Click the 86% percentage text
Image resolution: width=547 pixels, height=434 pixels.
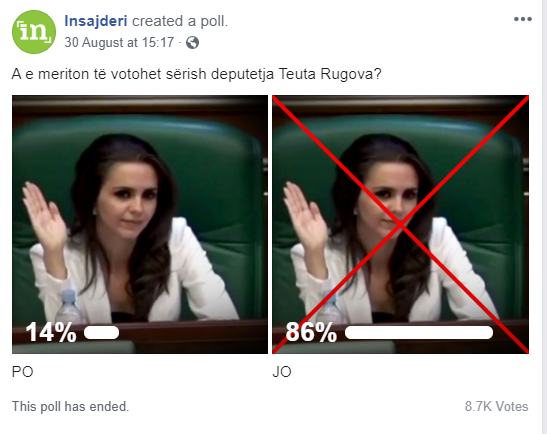click(x=311, y=332)
